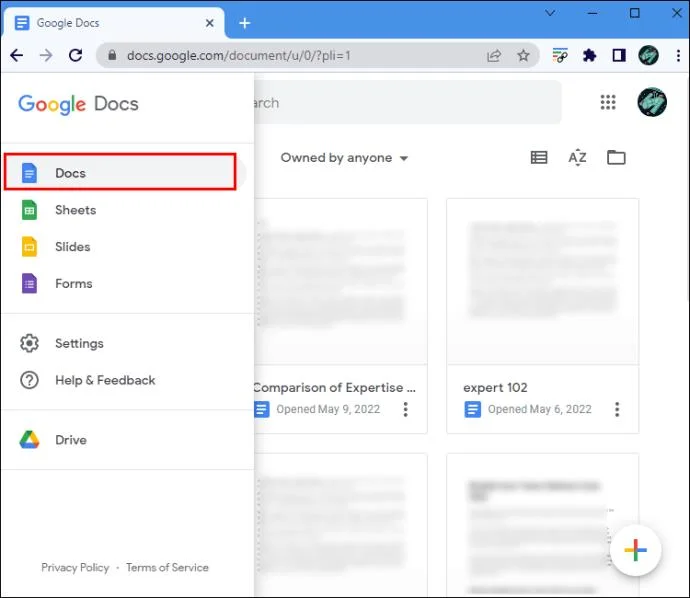Open the Google apps grid icon
The height and width of the screenshot is (598, 690).
click(x=608, y=103)
